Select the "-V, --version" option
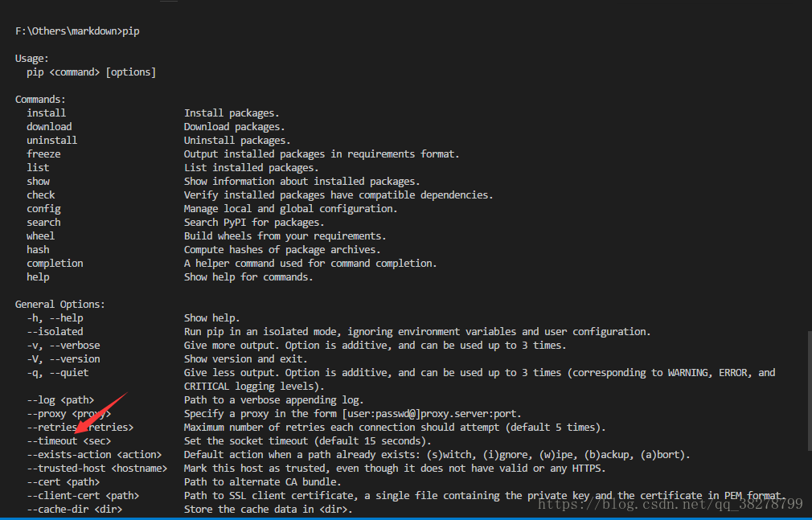The height and width of the screenshot is (520, 812). click(64, 359)
